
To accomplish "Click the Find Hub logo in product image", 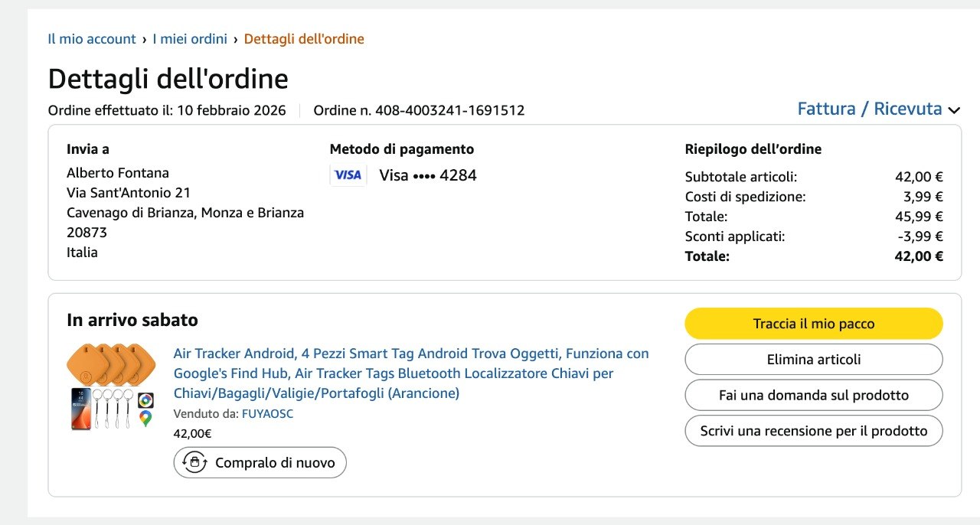I will 145,400.
